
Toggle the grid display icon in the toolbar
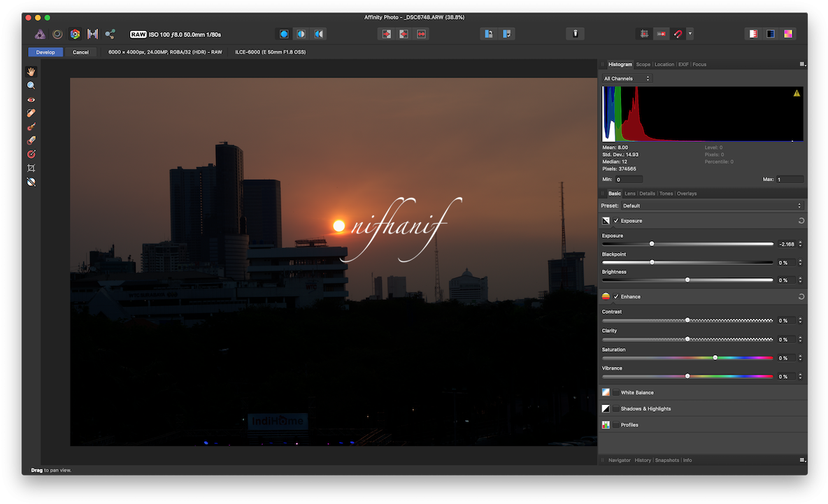[643, 33]
